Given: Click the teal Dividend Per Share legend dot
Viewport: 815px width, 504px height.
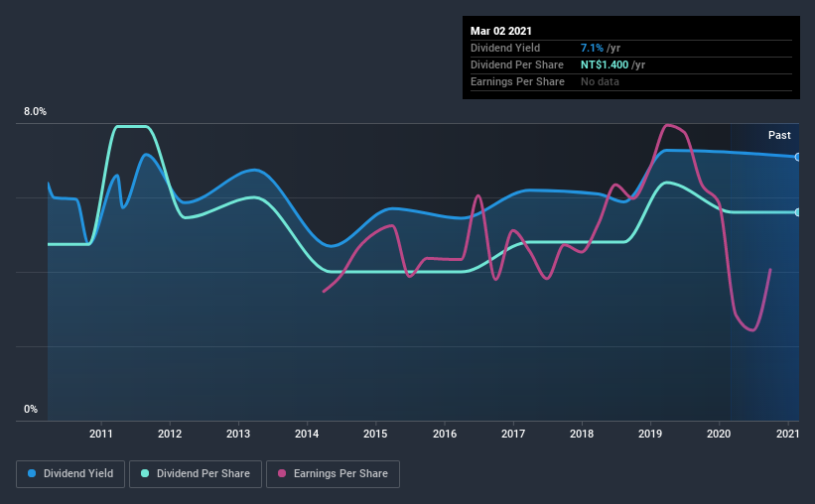Looking at the screenshot, I should (x=145, y=473).
